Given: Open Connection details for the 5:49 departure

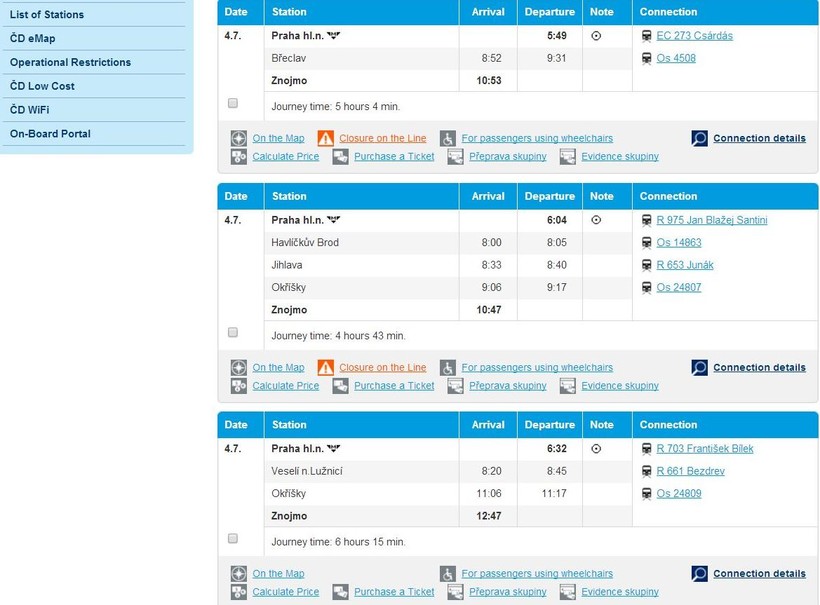Looking at the screenshot, I should click(x=758, y=139).
